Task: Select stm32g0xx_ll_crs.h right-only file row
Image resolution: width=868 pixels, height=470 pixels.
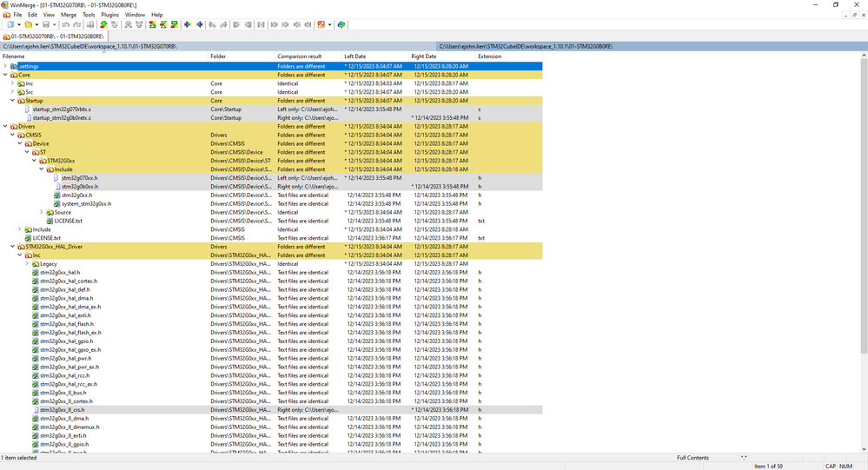Action: click(271, 410)
